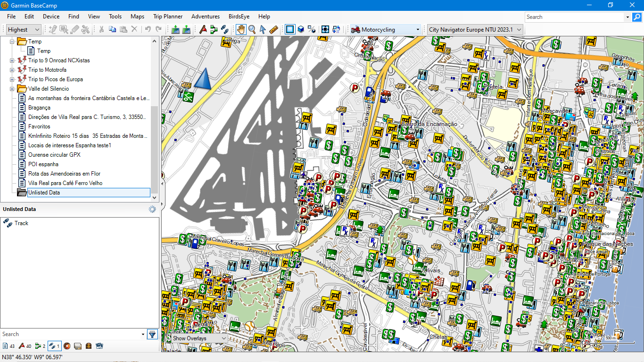Click the side panel collapse arrow

tap(163, 183)
